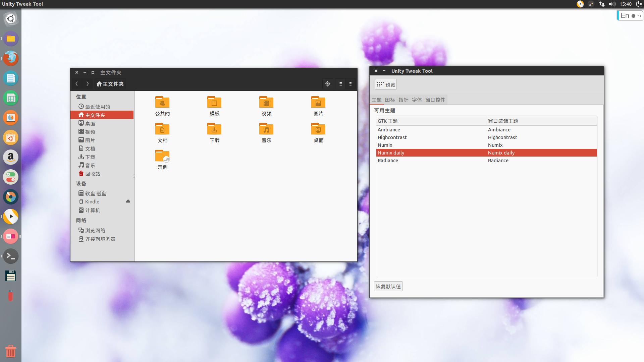Open the Trash in the launcher
This screenshot has width=644, height=362.
coord(11,351)
